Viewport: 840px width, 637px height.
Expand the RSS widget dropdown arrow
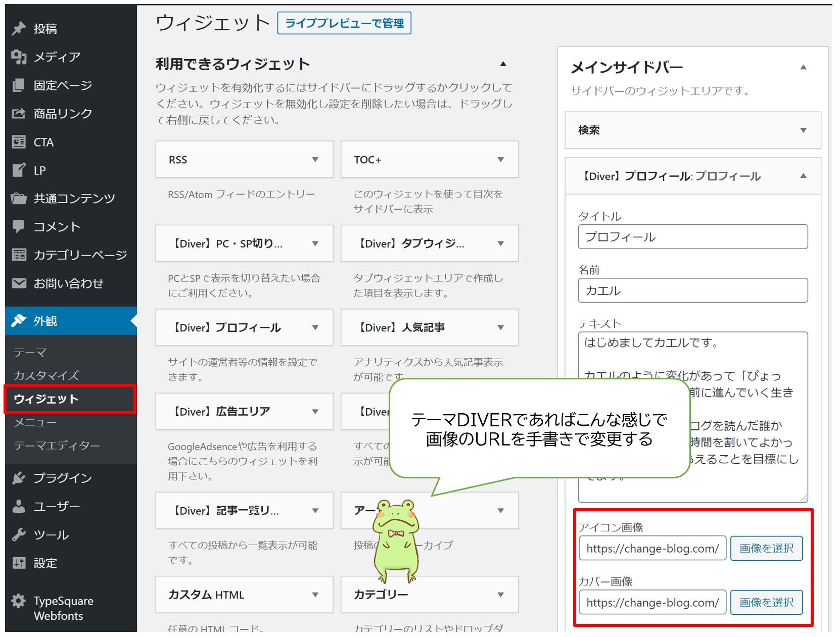click(315, 159)
